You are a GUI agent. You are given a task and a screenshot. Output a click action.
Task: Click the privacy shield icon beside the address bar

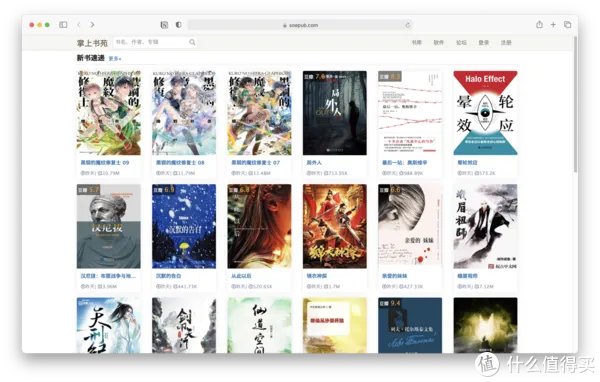pyautogui.click(x=178, y=25)
